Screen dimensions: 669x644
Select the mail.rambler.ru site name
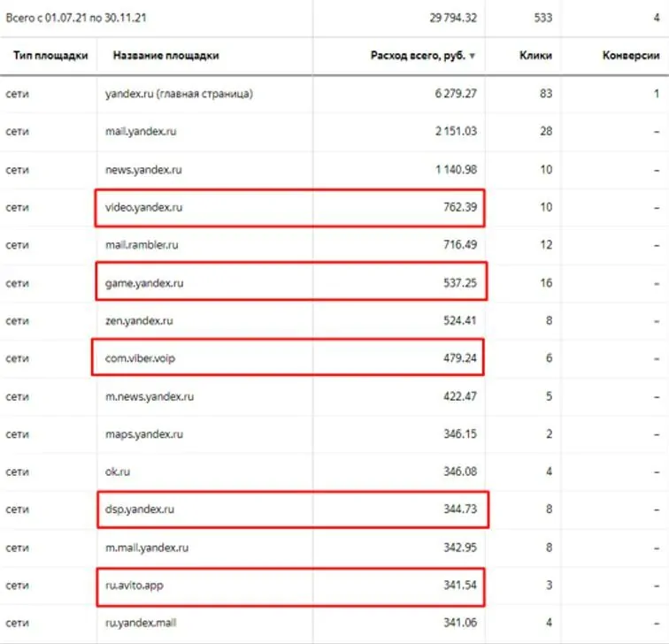pyautogui.click(x=142, y=245)
